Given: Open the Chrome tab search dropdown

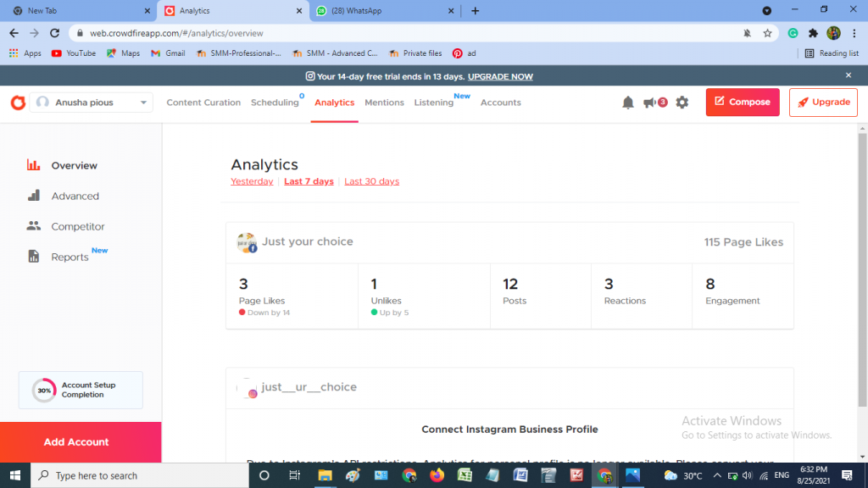Looking at the screenshot, I should pos(766,10).
